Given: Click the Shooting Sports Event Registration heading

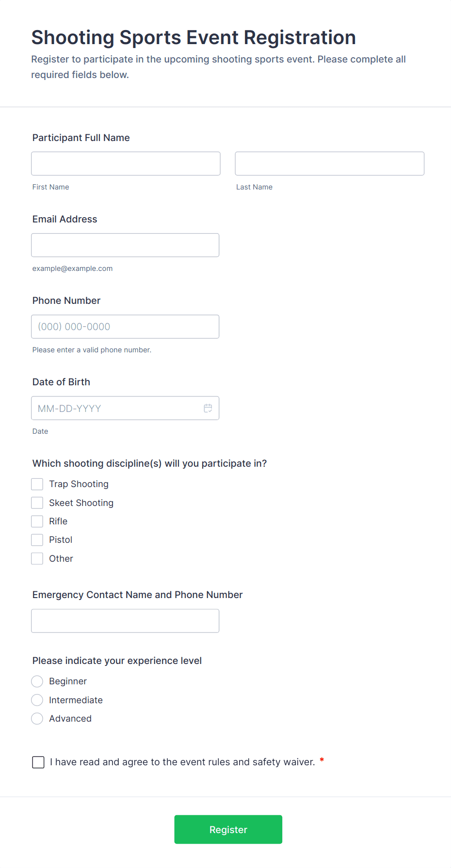Looking at the screenshot, I should [193, 38].
